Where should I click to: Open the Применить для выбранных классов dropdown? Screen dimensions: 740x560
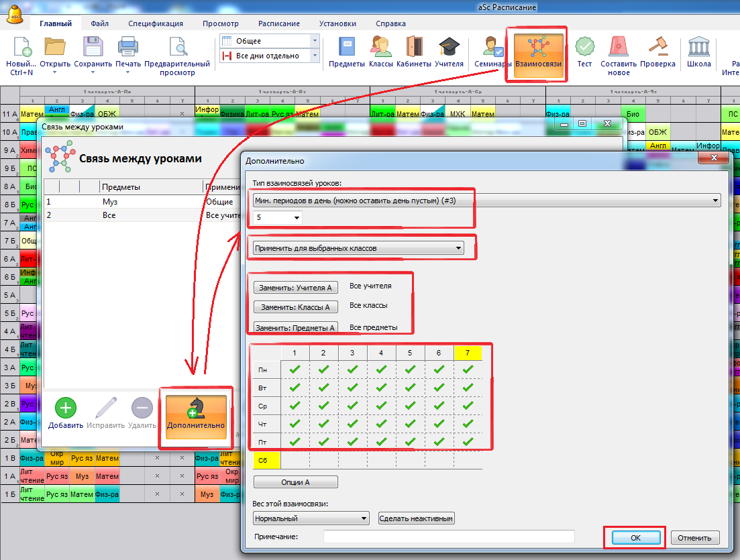(358, 248)
